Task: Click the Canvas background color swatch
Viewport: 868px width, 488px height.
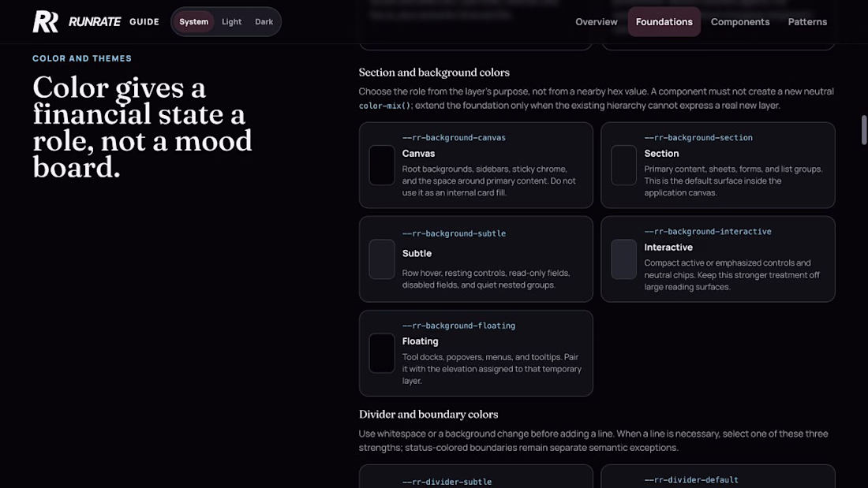Action: (382, 165)
